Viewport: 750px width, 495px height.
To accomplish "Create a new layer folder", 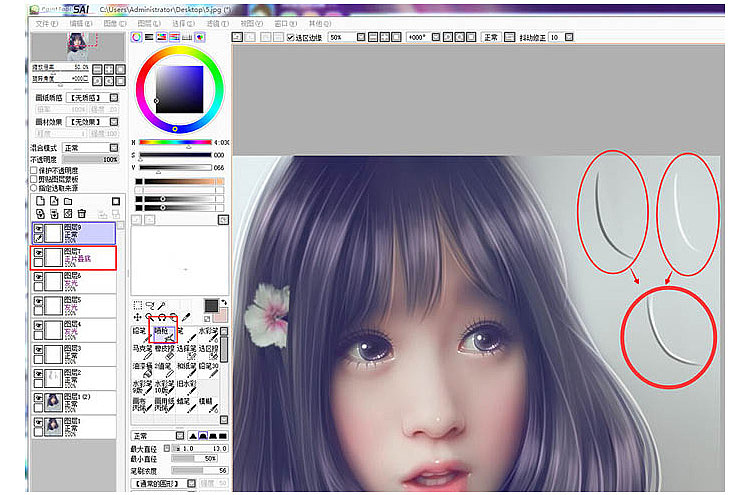I will [68, 201].
